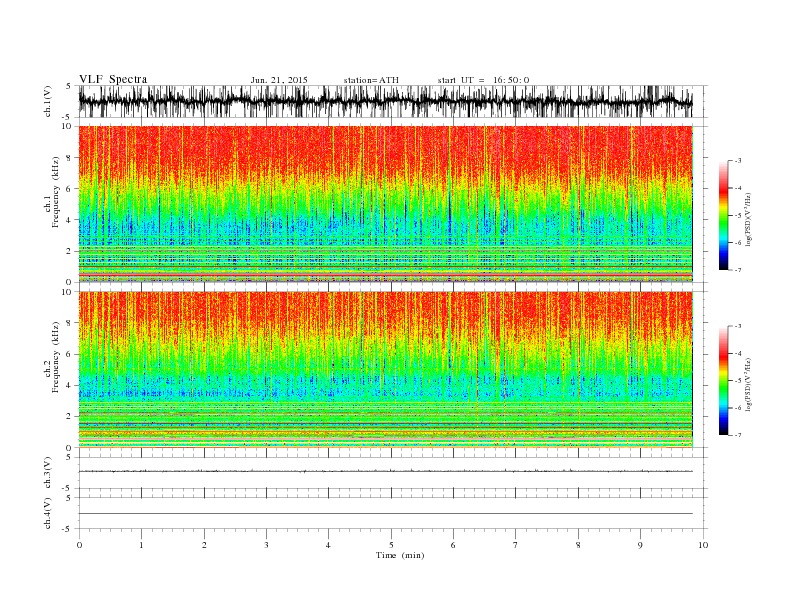Click the "7" minute tick label
The width and height of the screenshot is (792, 612).
coord(516,545)
